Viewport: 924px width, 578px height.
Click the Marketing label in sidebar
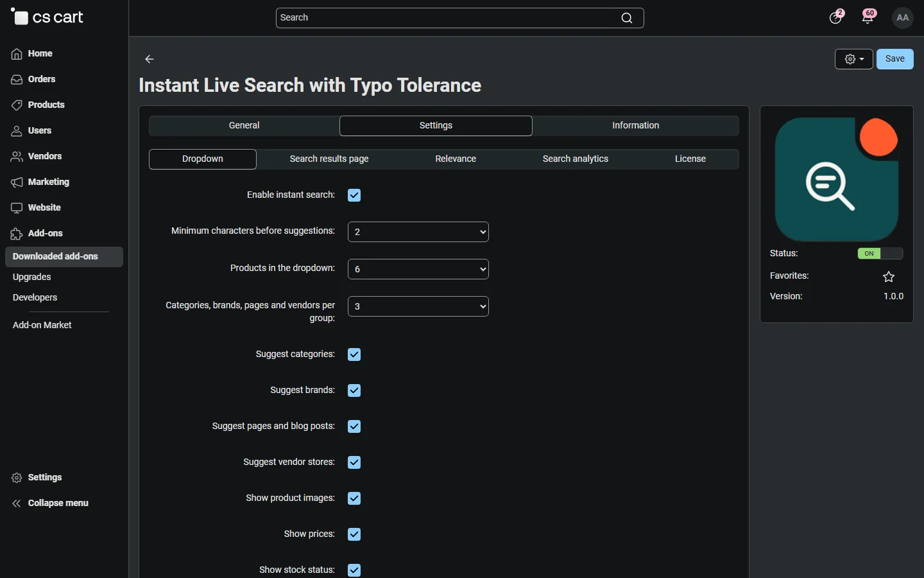[x=49, y=182]
